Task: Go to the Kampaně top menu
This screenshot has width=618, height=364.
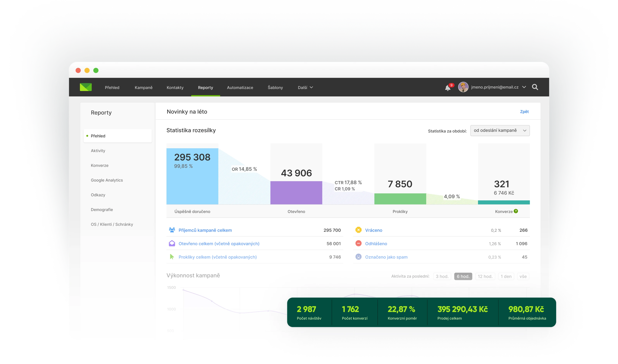Action: (144, 88)
